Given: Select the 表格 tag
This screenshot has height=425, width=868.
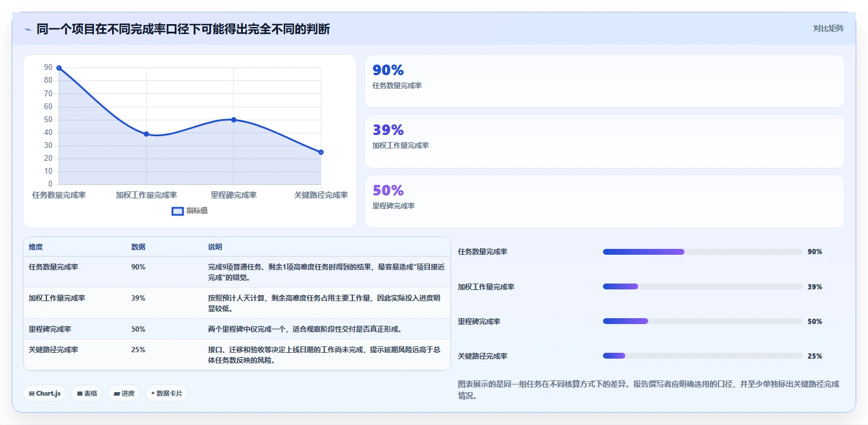Looking at the screenshot, I should tap(86, 393).
